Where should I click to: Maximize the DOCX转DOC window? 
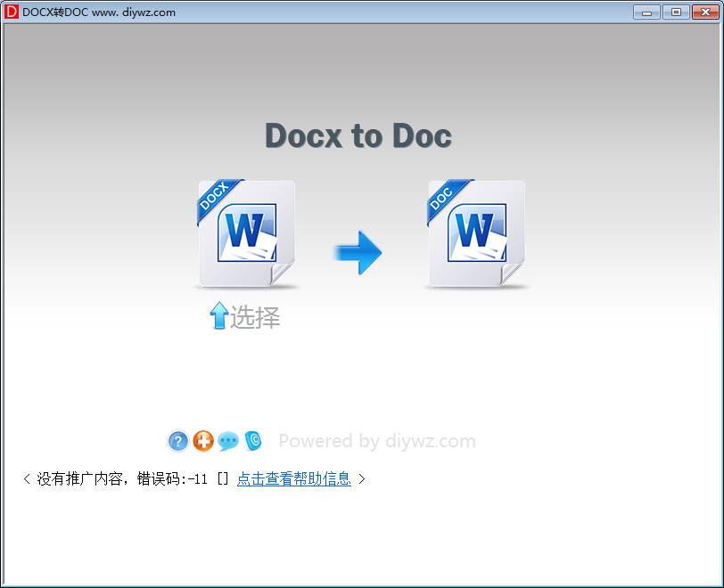(x=676, y=12)
